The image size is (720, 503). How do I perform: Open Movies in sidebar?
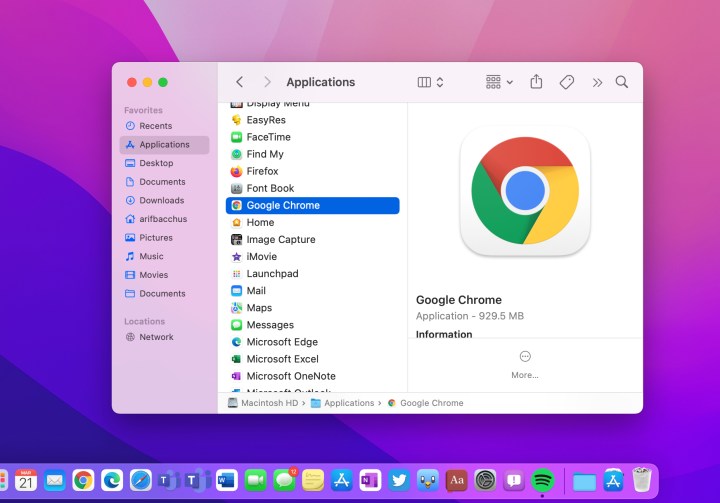pos(164,275)
